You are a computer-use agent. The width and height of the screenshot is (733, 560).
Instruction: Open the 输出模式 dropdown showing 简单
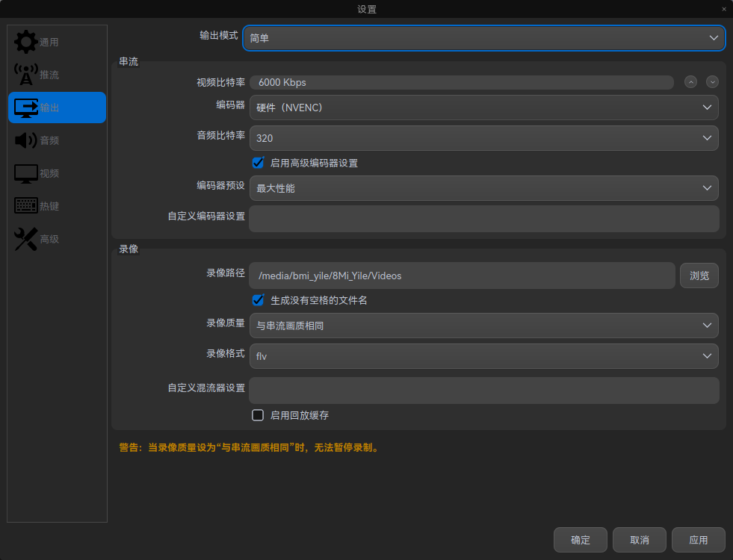pyautogui.click(x=484, y=38)
